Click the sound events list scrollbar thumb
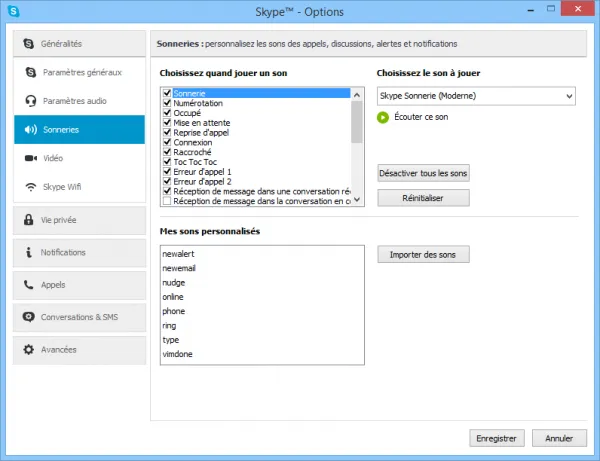 point(357,122)
